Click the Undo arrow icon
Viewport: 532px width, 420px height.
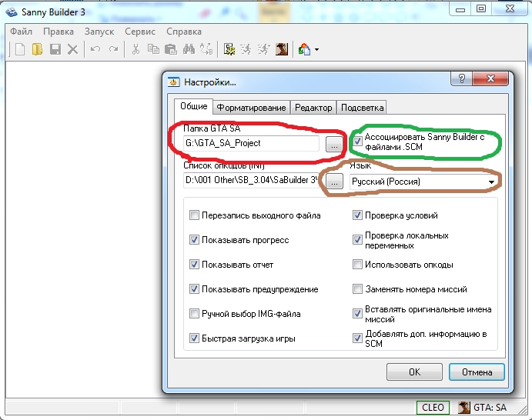95,49
